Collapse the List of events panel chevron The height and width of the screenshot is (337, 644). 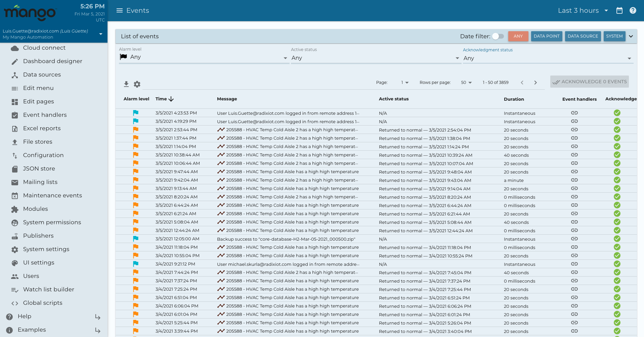point(631,36)
